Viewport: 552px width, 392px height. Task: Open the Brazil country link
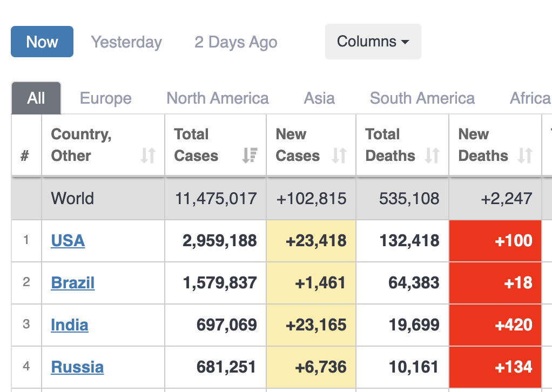(73, 283)
